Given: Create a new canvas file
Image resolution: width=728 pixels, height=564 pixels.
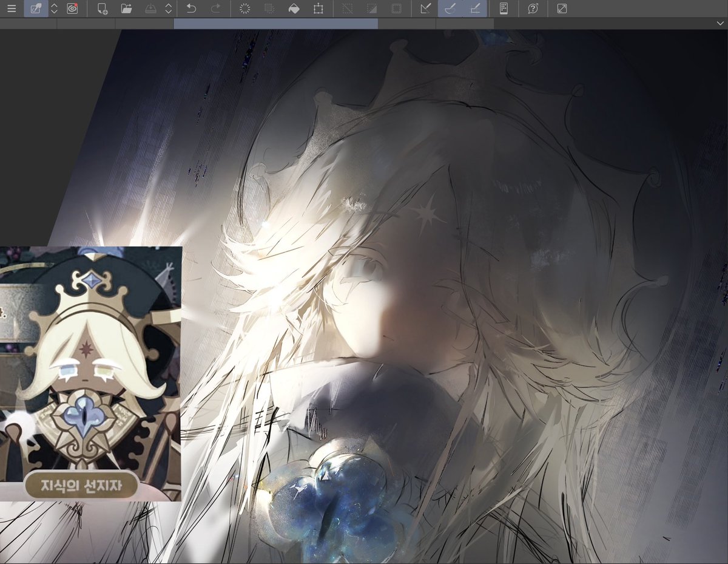Looking at the screenshot, I should 103,8.
